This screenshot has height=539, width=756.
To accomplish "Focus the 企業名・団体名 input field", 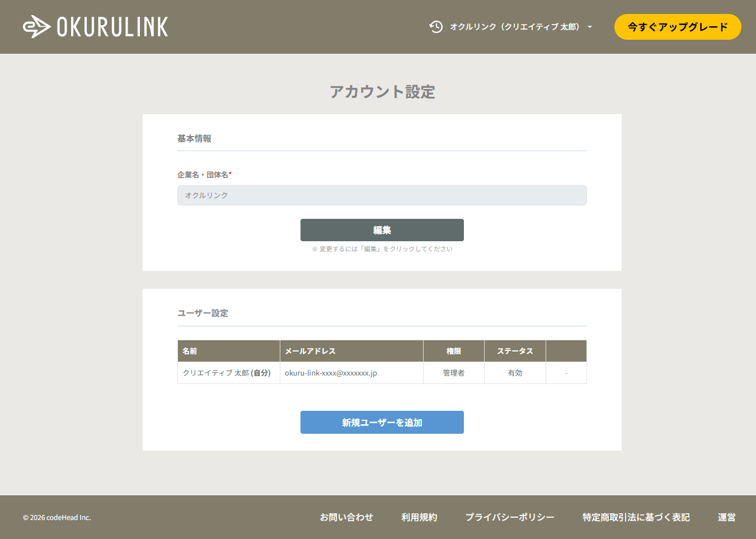I will (x=382, y=195).
